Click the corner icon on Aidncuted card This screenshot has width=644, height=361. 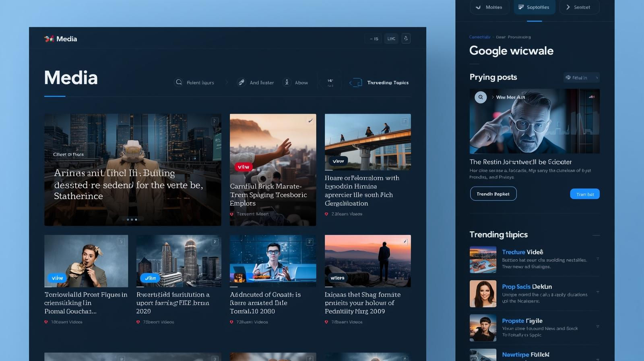click(x=310, y=242)
